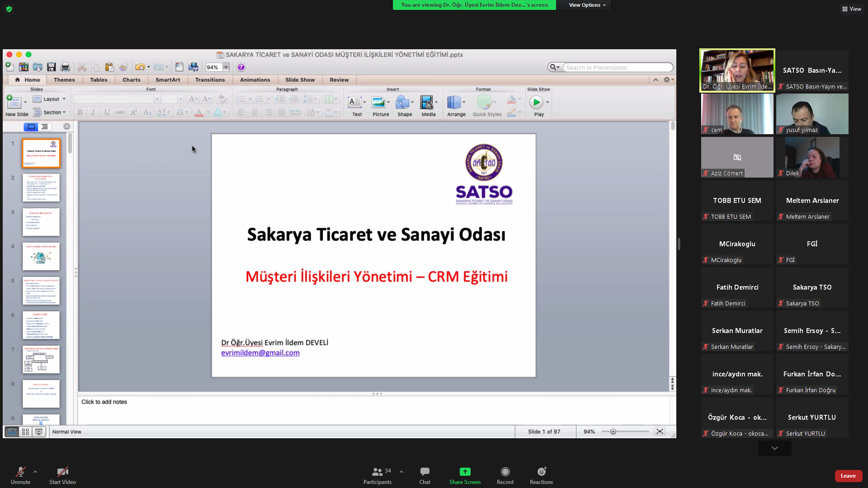This screenshot has height=488, width=868.
Task: Click the Play slide show icon
Action: coord(536,103)
